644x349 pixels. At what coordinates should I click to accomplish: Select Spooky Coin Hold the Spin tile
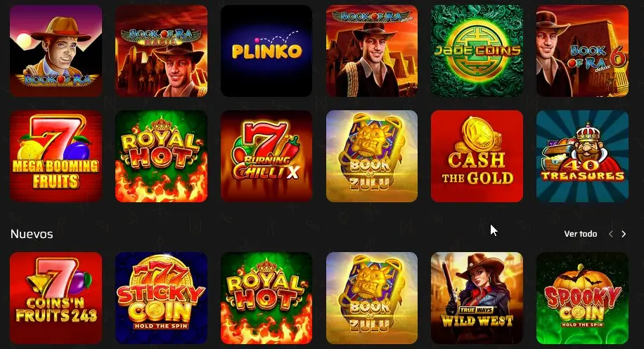coord(582,298)
